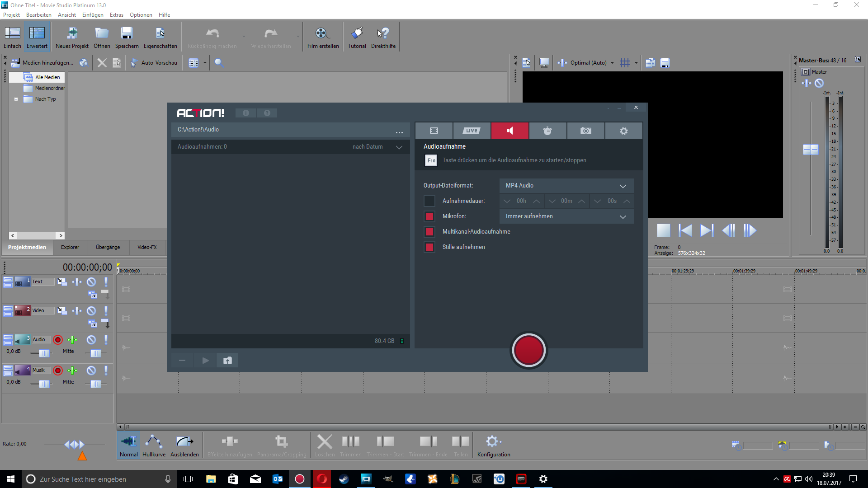Adjust Audio track volume slider

coord(44,353)
